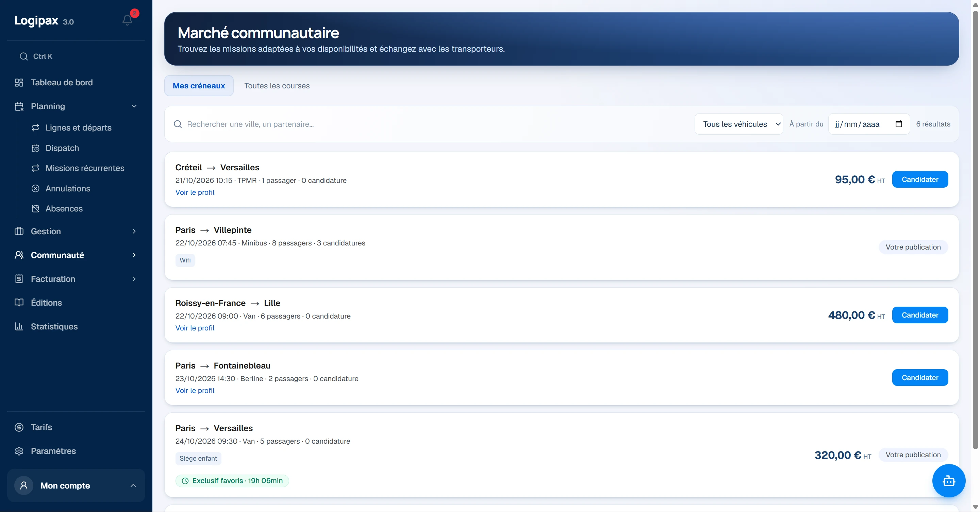Focus the city or partner search field
This screenshot has height=512, width=980.
(x=430, y=124)
